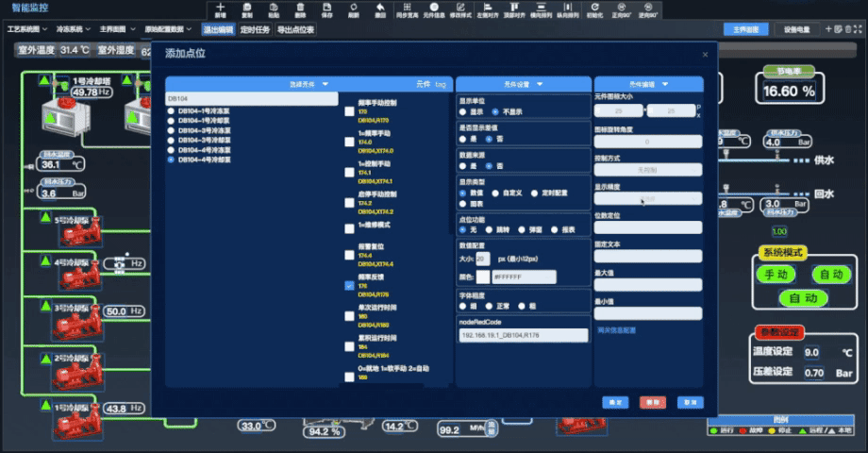Viewport: 868px width, 453px height.
Task: Click the 确定 confirm button
Action: click(x=615, y=402)
